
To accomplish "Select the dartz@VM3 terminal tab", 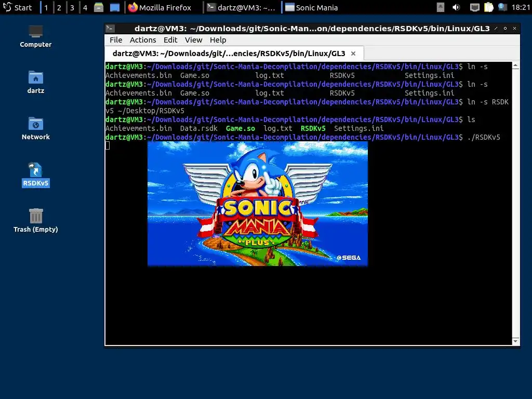I will (234, 54).
